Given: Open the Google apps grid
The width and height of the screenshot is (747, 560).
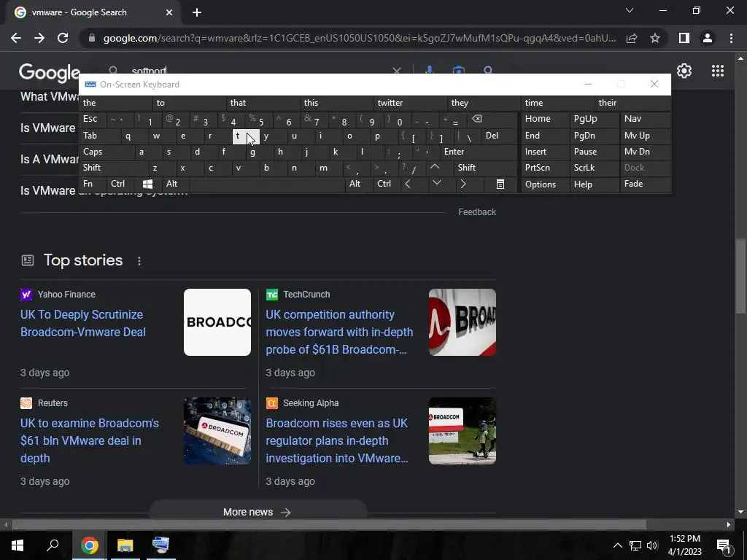Looking at the screenshot, I should 718,71.
